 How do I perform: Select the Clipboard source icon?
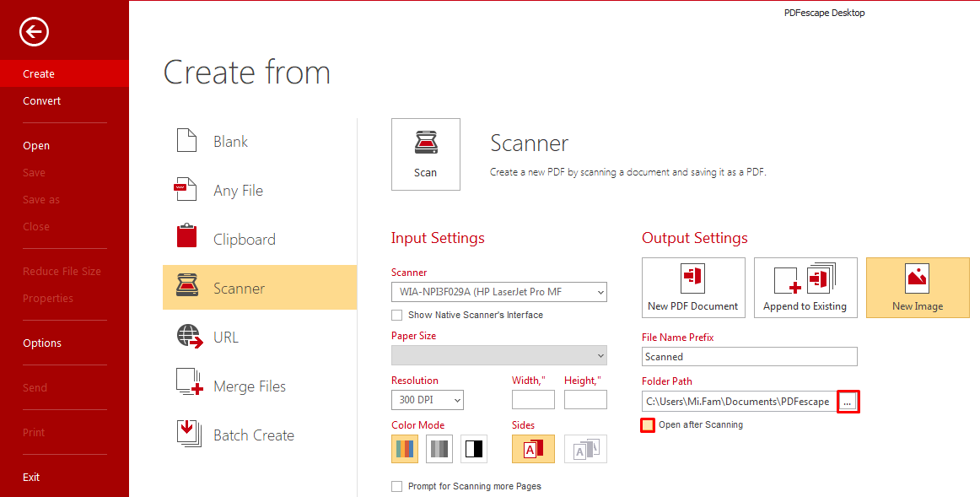(187, 237)
